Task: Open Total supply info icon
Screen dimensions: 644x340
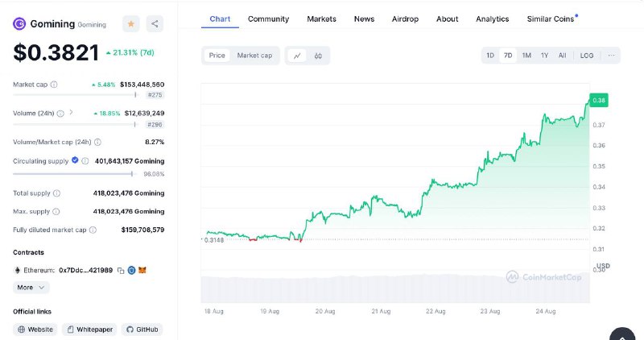Action: (56, 193)
